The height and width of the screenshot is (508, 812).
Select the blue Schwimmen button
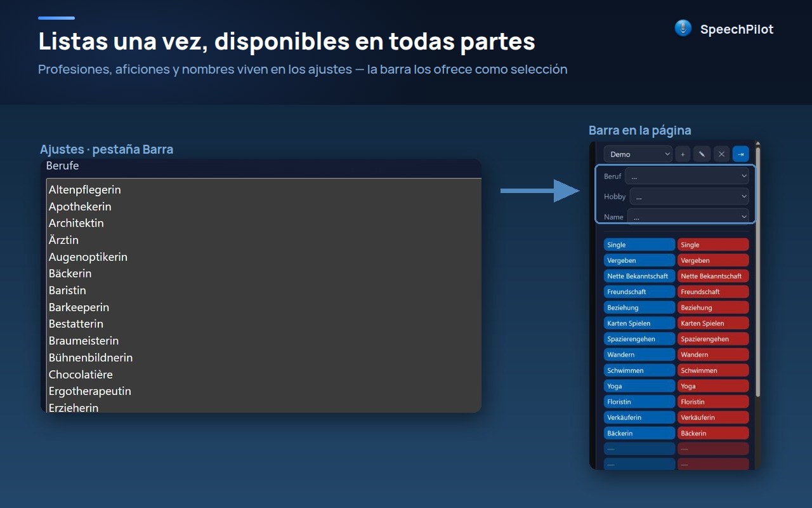click(x=639, y=370)
